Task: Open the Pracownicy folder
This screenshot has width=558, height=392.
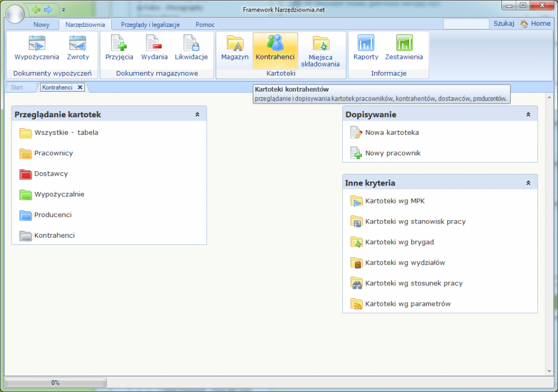Action: click(53, 153)
